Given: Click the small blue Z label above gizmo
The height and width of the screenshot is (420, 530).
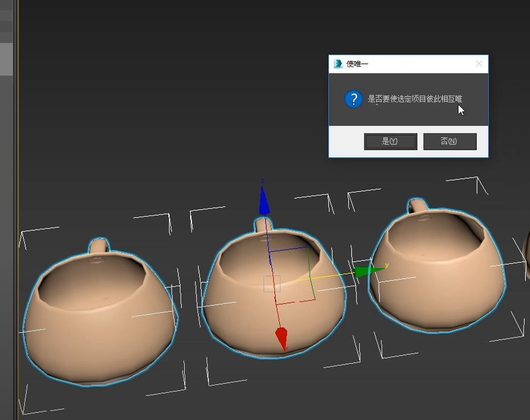Looking at the screenshot, I should (262, 181).
